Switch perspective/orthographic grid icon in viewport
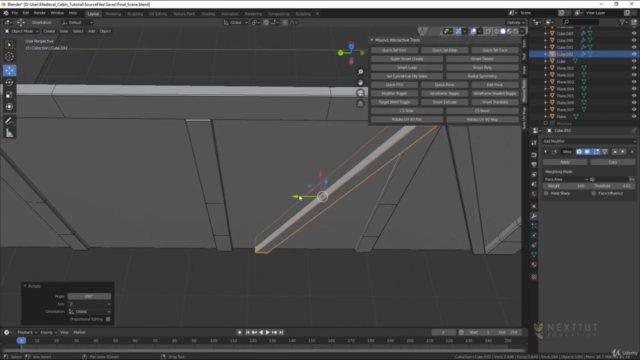This screenshot has height=360, width=640. click(360, 104)
